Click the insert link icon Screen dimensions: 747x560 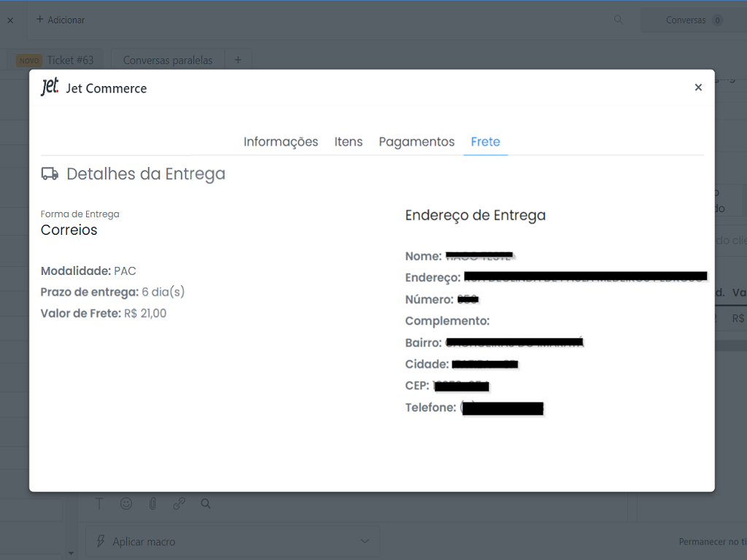coord(179,503)
